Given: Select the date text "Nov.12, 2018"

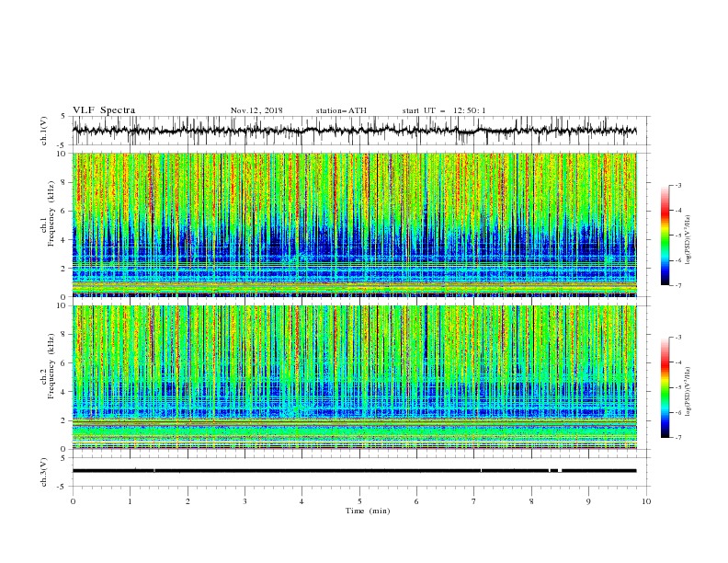Looking at the screenshot, I should tap(256, 110).
